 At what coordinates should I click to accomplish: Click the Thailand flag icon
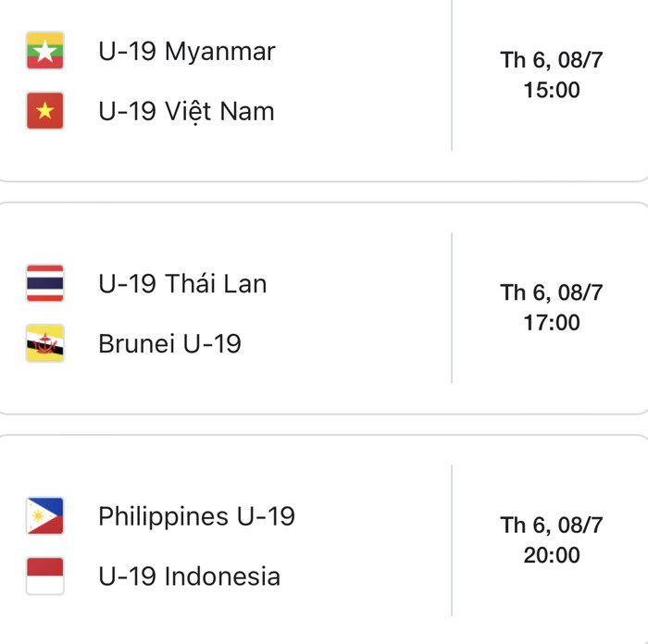(x=45, y=283)
